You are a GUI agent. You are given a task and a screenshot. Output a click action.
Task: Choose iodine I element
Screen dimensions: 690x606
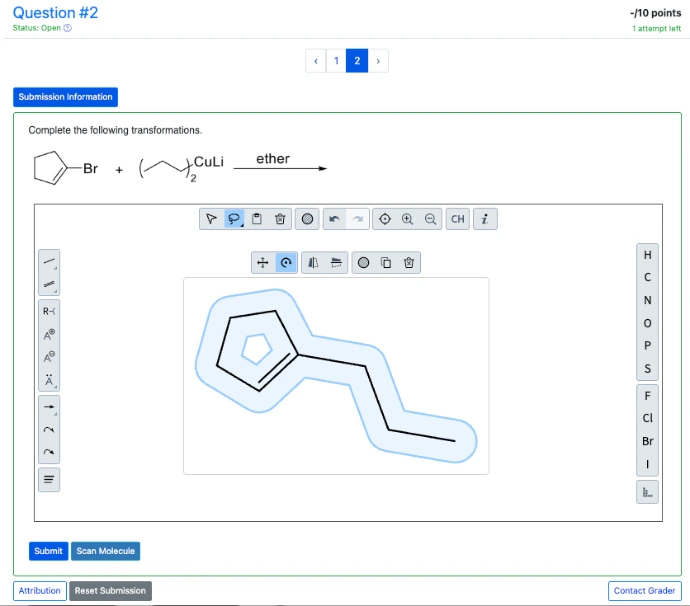point(647,464)
